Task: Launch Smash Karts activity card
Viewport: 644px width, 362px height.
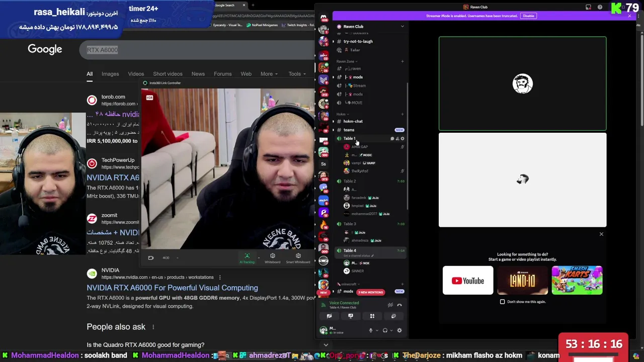Action: (x=577, y=281)
